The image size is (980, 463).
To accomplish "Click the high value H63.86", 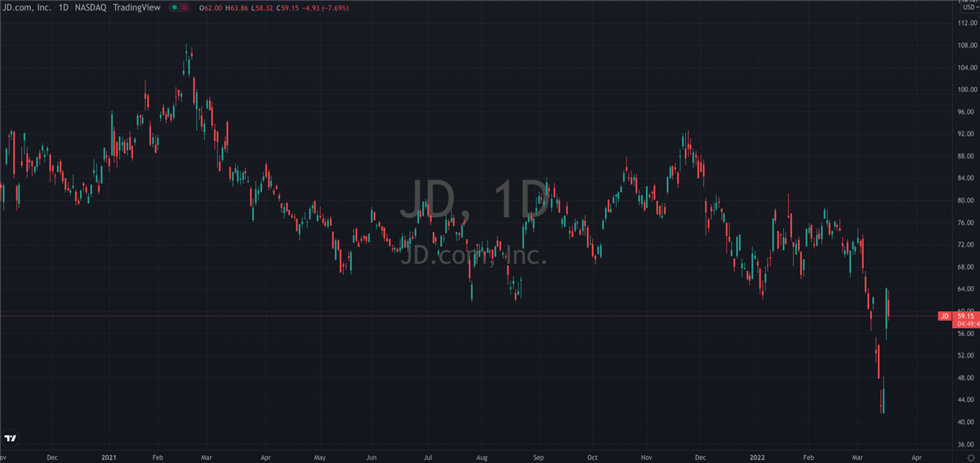I will (x=236, y=7).
